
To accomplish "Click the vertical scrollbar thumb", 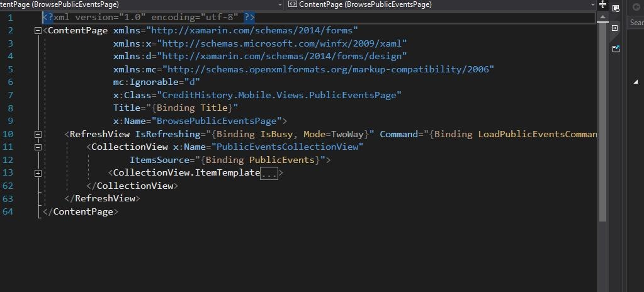I will (602, 122).
